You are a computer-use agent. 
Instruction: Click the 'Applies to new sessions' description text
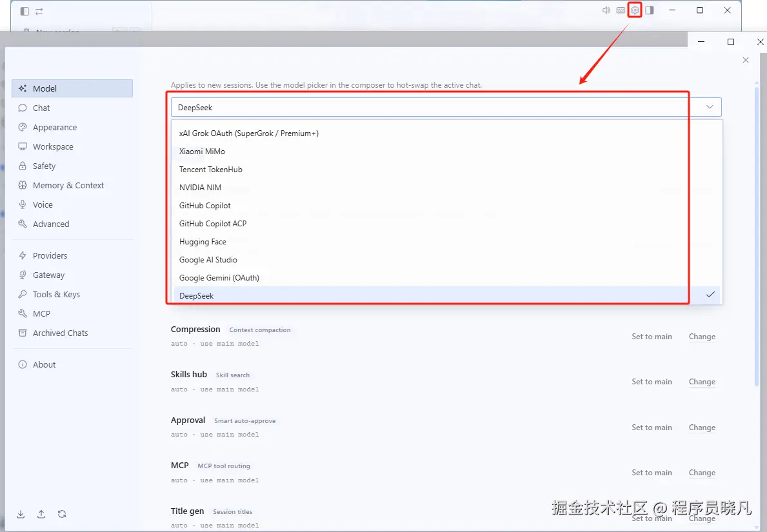click(x=326, y=85)
